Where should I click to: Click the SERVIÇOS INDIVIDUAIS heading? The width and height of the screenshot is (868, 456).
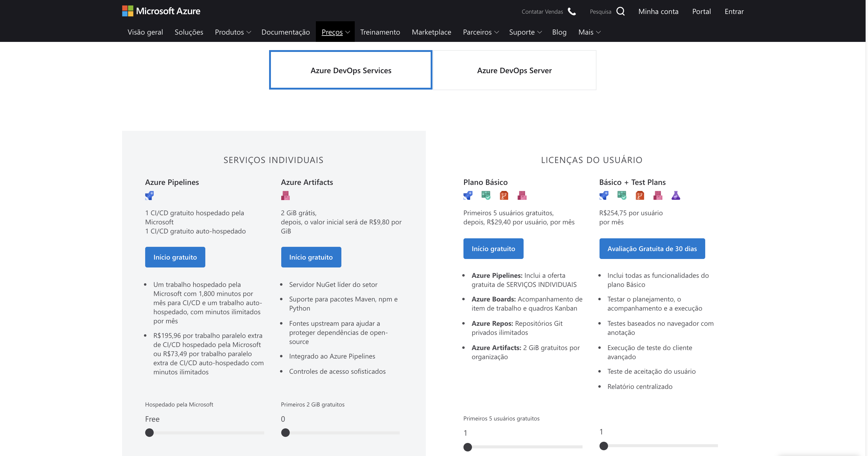pos(273,160)
